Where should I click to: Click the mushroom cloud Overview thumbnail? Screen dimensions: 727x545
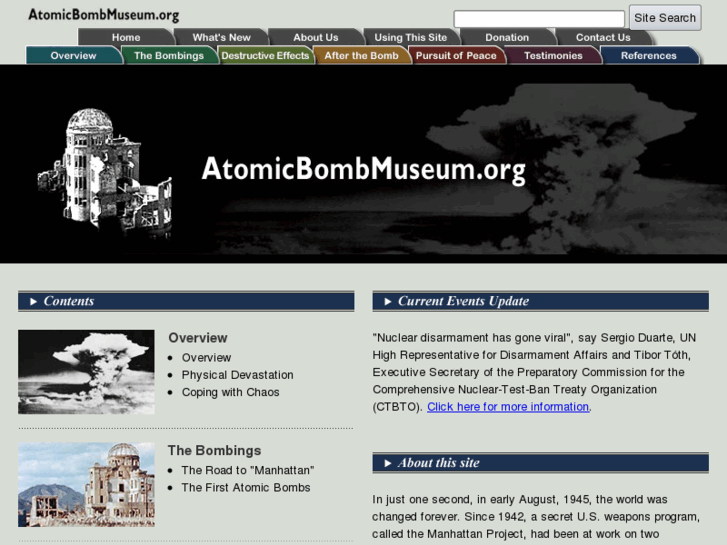86,372
